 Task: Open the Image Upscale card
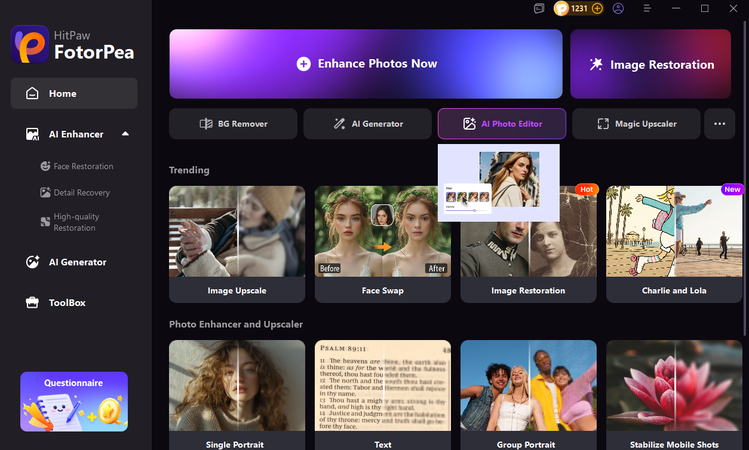coord(237,244)
